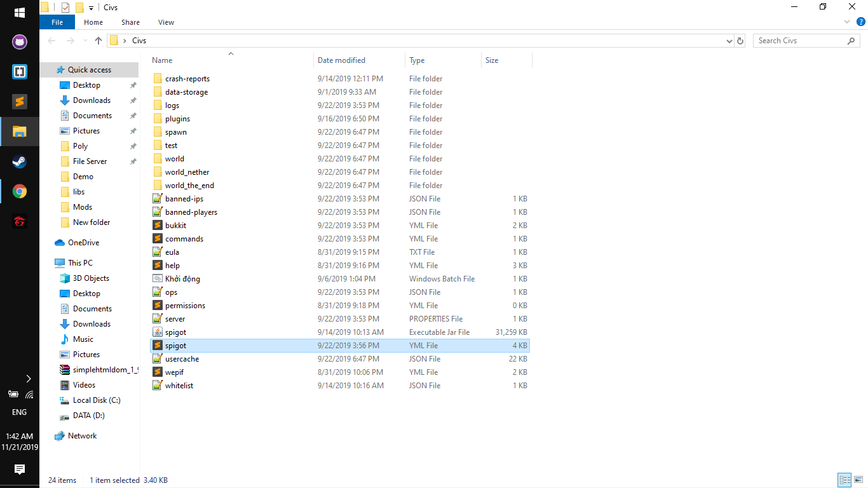Expand the ribbon with the chevron

[x=847, y=22]
